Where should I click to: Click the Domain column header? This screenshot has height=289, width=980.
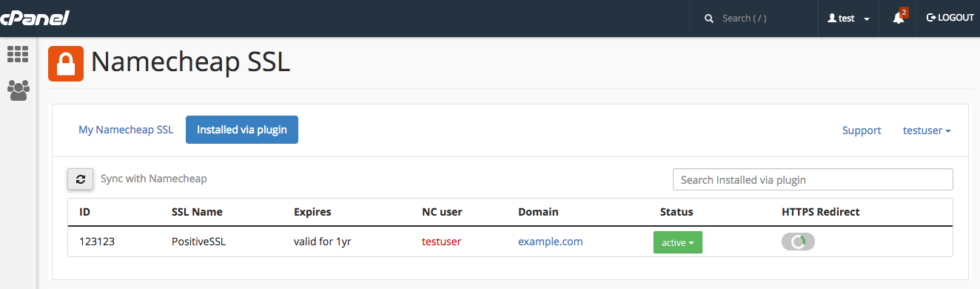(538, 212)
